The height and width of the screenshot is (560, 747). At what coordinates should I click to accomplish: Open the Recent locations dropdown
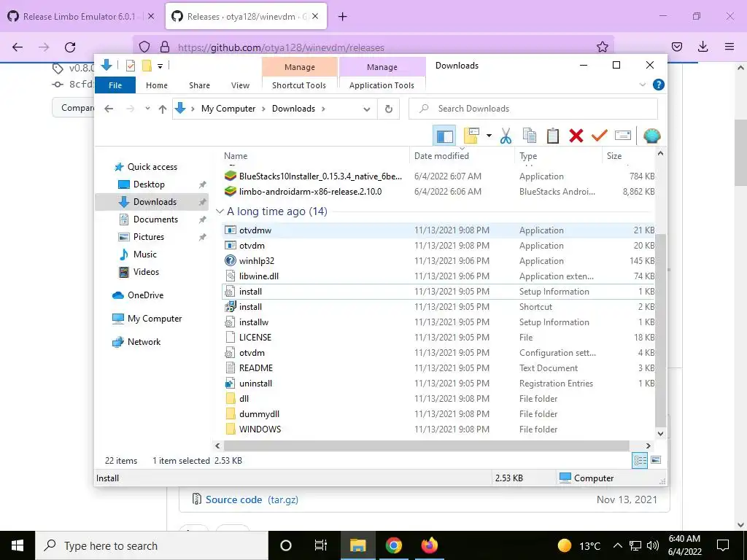(147, 109)
